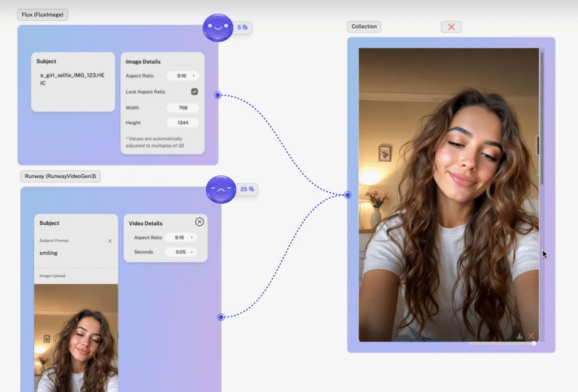The height and width of the screenshot is (392, 578).
Task: Click the red X icon on the collection image
Action: click(x=531, y=336)
